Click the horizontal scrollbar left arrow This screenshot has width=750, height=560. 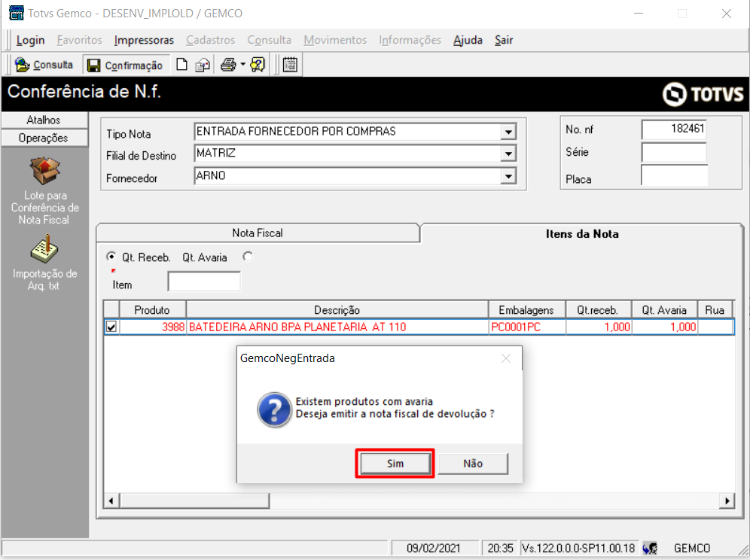(111, 501)
